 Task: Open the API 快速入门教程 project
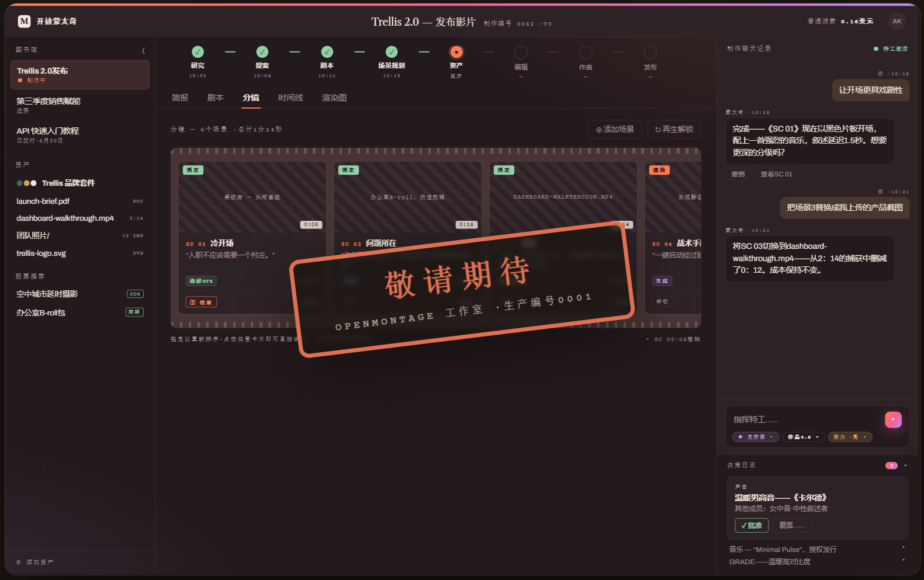(x=80, y=135)
